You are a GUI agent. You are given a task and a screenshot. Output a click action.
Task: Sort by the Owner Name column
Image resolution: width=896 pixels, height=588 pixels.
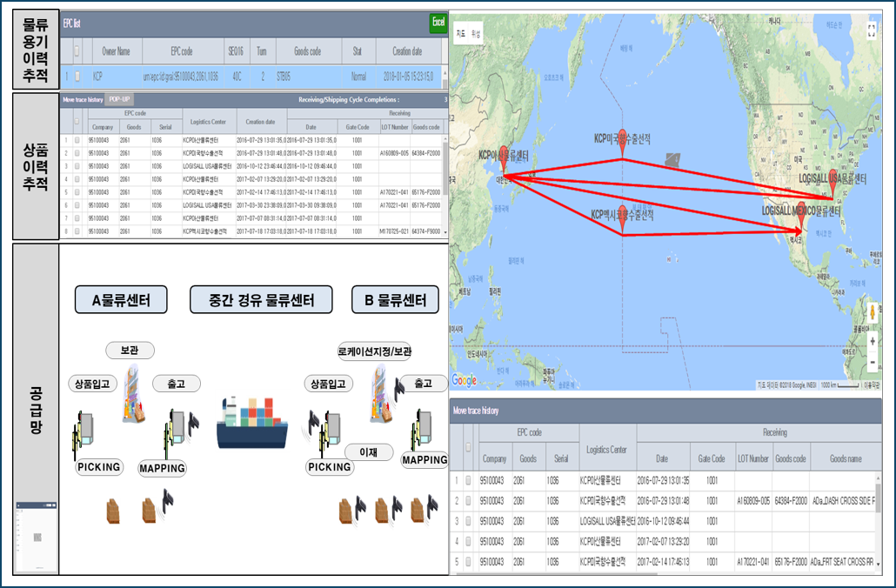(116, 51)
